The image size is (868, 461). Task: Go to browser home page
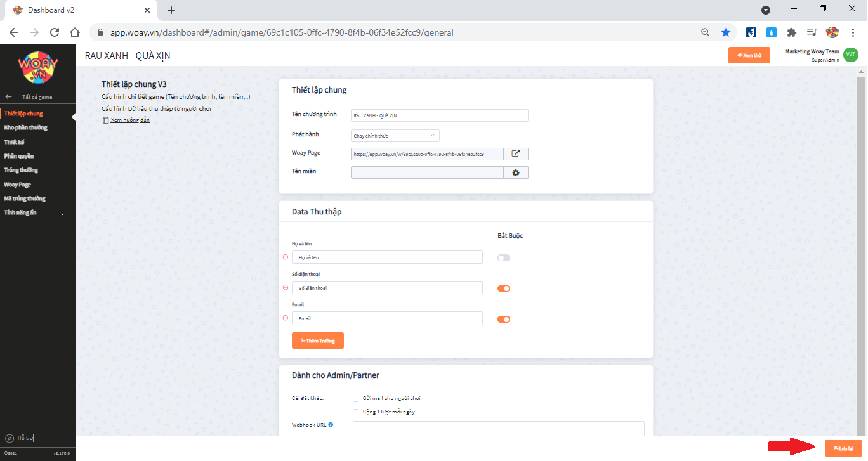point(75,32)
